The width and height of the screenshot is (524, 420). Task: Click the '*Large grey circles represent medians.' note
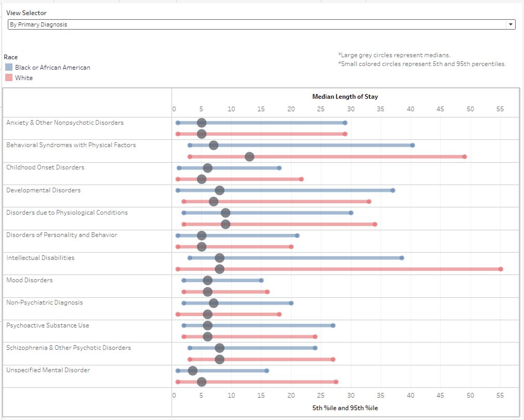click(394, 55)
